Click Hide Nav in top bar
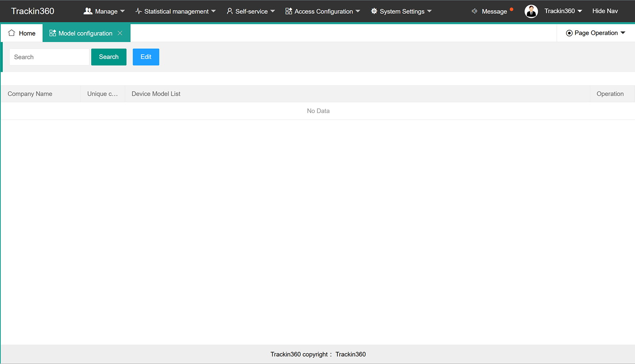This screenshot has width=635, height=364. (605, 11)
